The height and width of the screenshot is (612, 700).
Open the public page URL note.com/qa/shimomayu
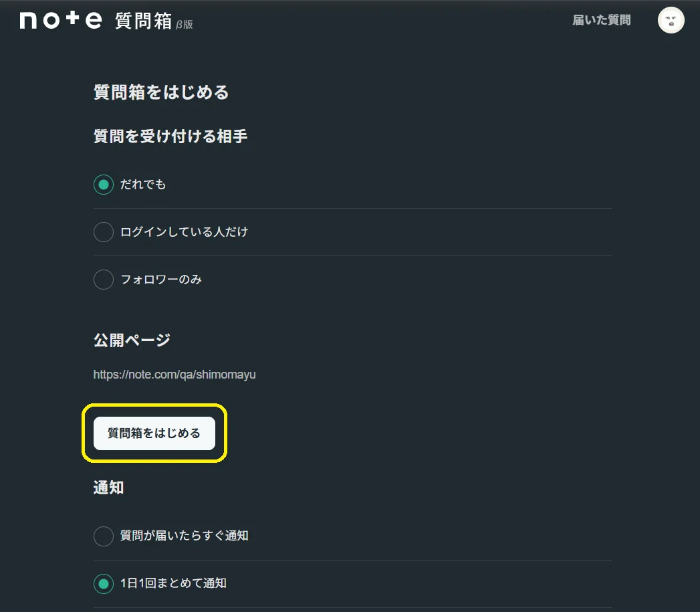point(174,375)
